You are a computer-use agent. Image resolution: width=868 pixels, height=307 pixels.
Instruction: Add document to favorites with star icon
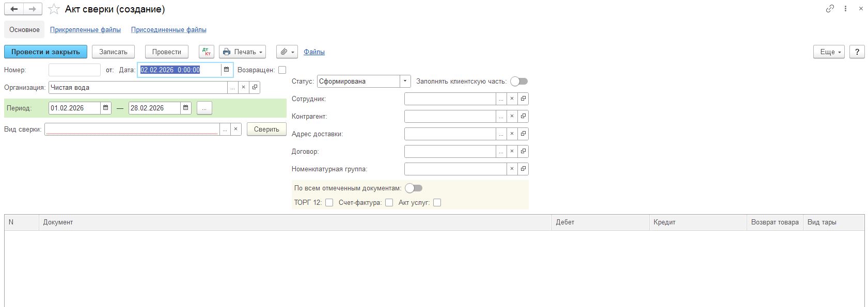pos(54,9)
